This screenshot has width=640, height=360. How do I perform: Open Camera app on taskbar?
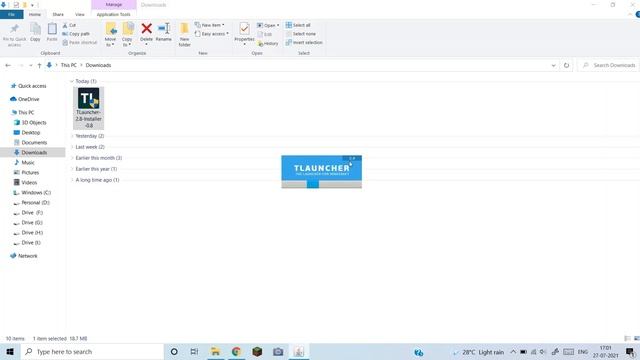pyautogui.click(x=278, y=352)
